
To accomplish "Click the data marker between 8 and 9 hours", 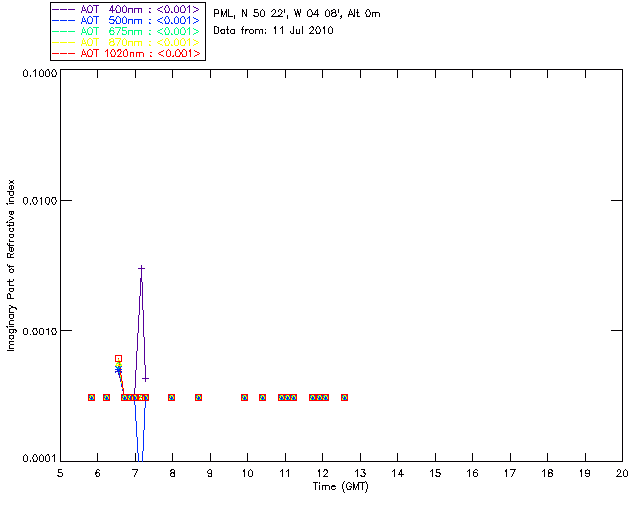I will click(x=198, y=397).
